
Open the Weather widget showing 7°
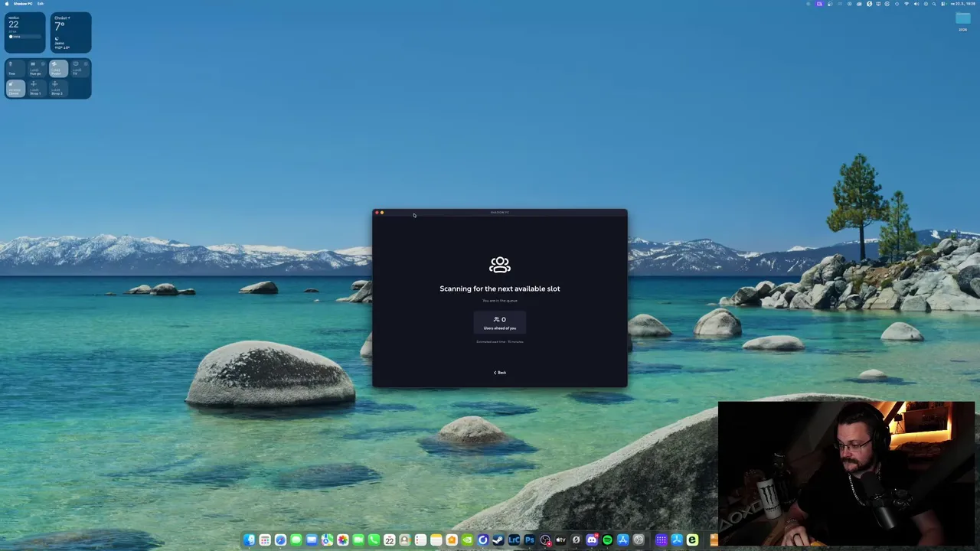[71, 33]
